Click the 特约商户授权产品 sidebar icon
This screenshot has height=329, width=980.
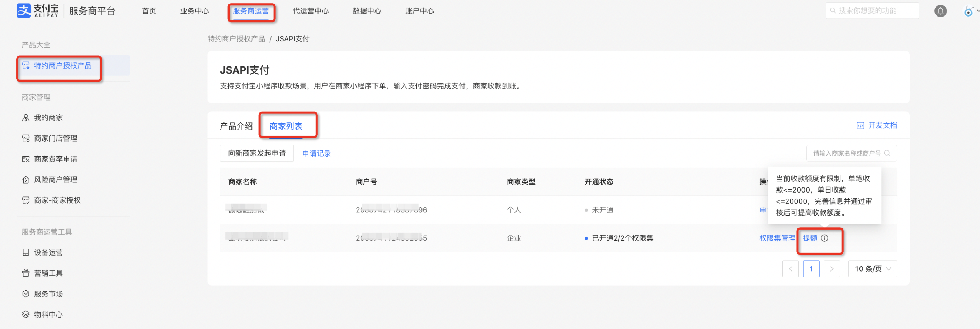click(x=26, y=65)
